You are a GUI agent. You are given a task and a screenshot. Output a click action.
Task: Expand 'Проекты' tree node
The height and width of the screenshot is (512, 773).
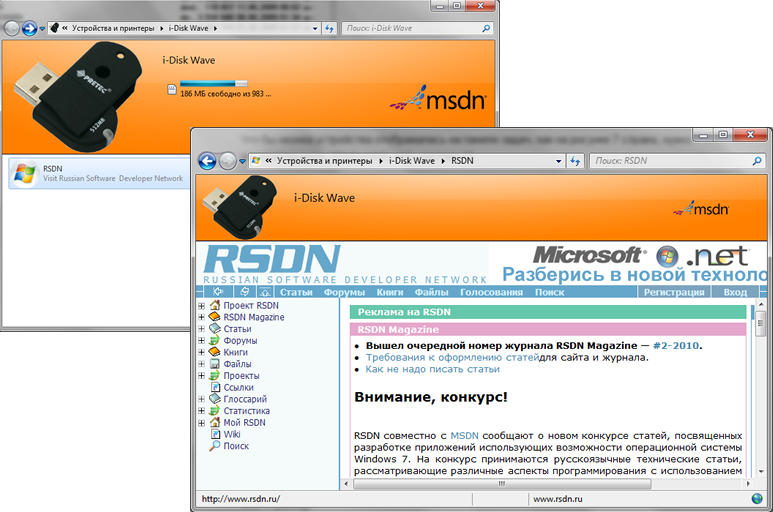(x=201, y=375)
